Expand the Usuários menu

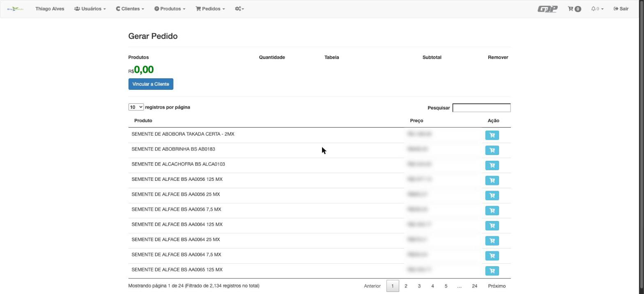coord(90,9)
